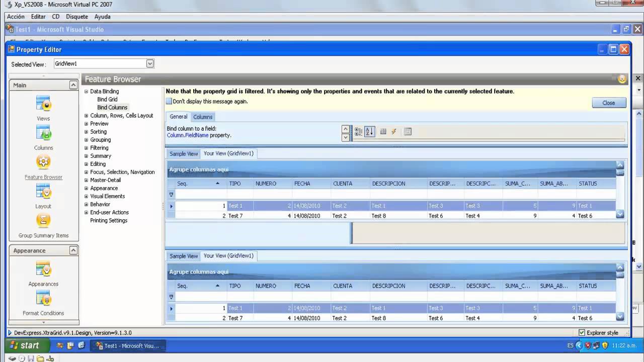Image resolution: width=644 pixels, height=362 pixels.
Task: Check Don't display this message again
Action: 169,101
